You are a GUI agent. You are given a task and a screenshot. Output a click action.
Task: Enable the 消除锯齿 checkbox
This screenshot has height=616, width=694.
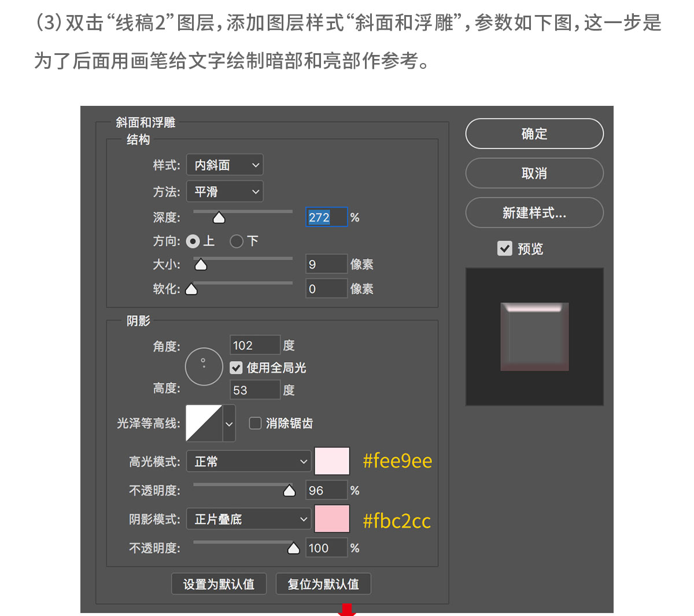pyautogui.click(x=255, y=423)
